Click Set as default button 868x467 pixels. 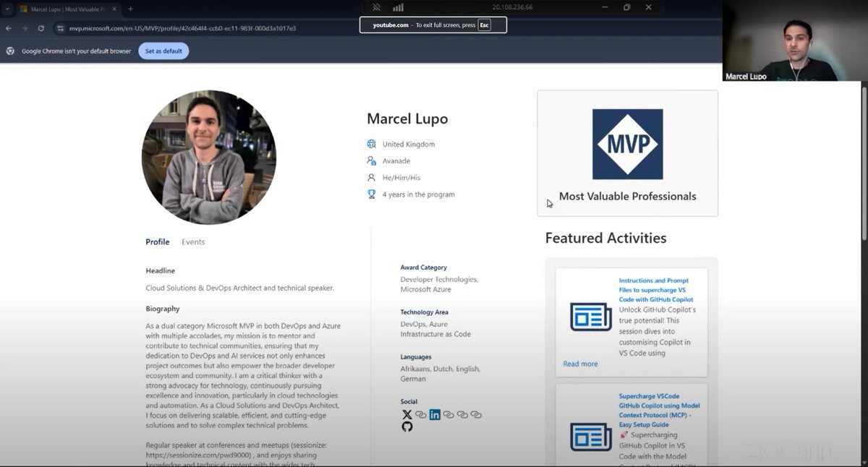pos(163,51)
